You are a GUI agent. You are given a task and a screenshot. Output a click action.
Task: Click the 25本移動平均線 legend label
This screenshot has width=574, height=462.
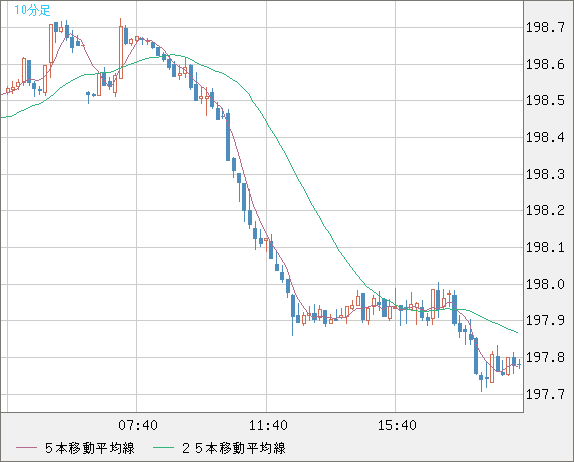234,448
